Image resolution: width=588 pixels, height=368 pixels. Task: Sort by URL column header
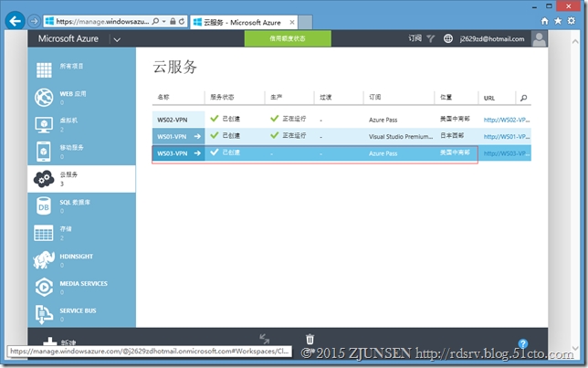(497, 98)
